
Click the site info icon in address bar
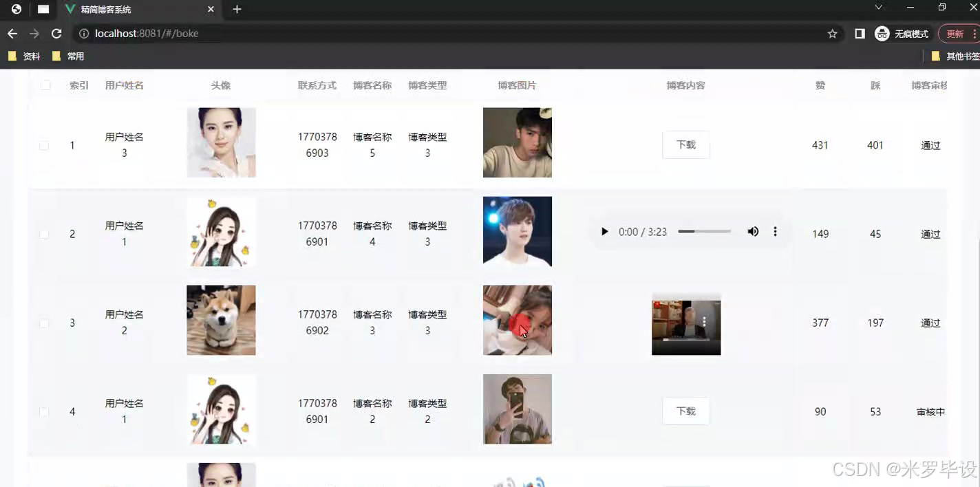[x=84, y=34]
